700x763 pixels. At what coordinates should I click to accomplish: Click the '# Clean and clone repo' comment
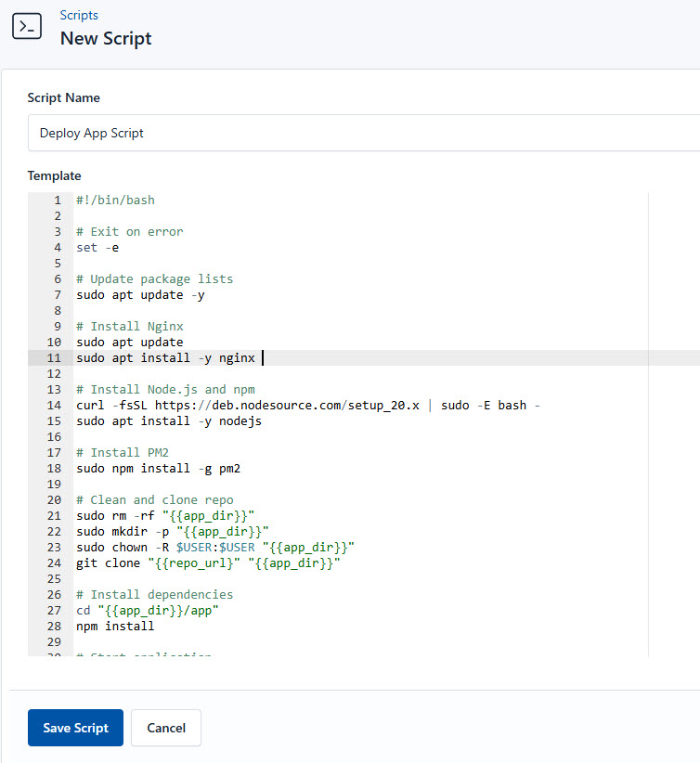tap(155, 499)
